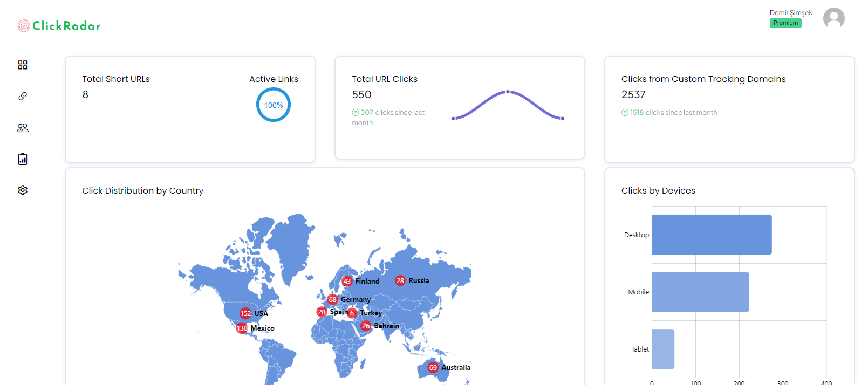This screenshot has height=391, width=868.
Task: Open the settings gear icon in sidebar
Action: tap(23, 190)
